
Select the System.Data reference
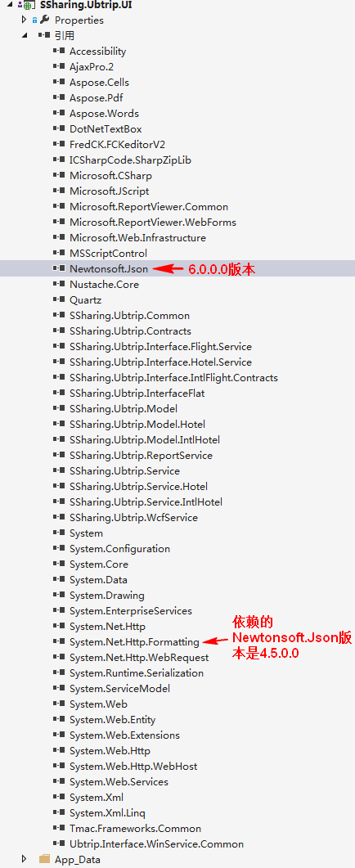(99, 579)
